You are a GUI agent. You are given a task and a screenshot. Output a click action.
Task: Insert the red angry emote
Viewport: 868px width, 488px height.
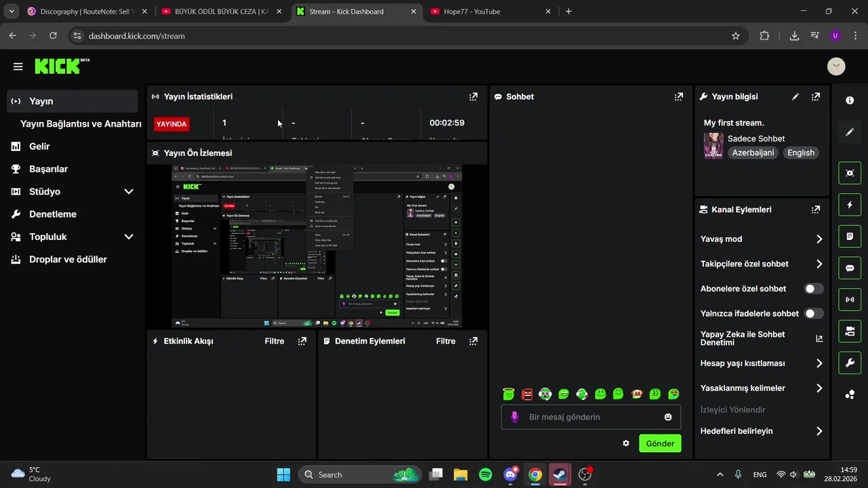click(x=527, y=394)
